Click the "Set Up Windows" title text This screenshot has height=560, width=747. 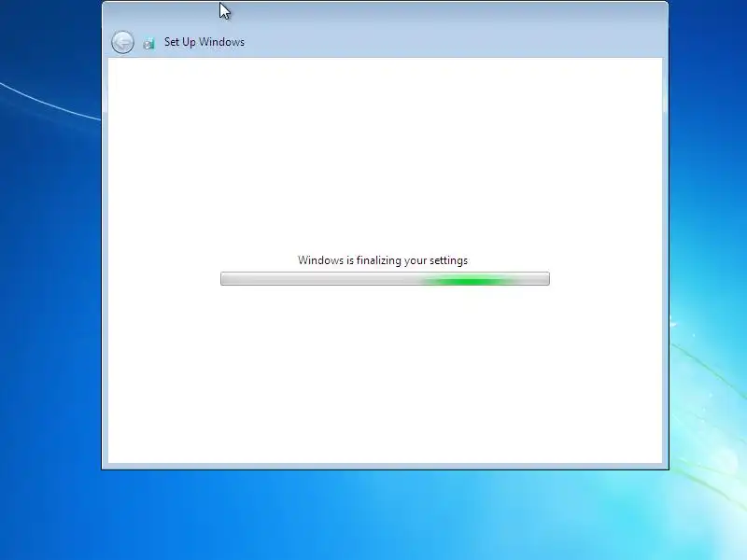coord(204,42)
